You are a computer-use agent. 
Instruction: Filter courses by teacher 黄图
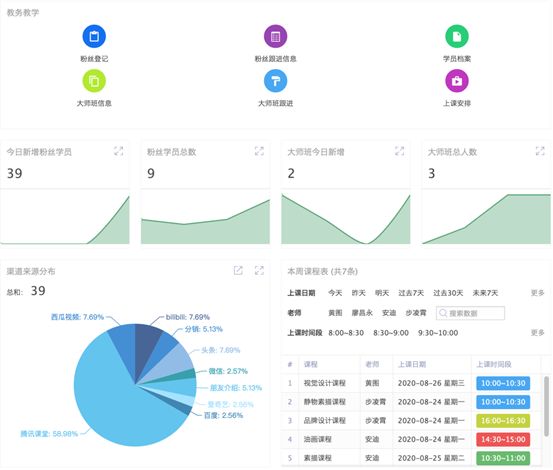(x=335, y=313)
